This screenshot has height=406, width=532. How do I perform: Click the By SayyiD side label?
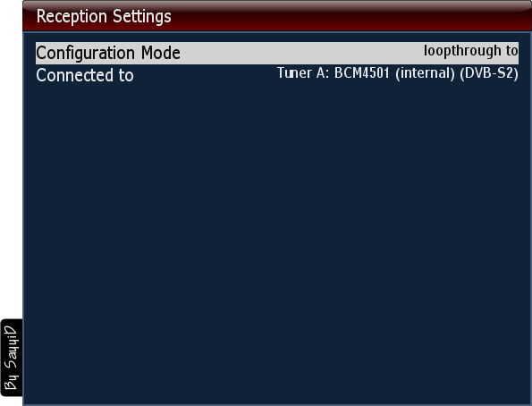11,358
